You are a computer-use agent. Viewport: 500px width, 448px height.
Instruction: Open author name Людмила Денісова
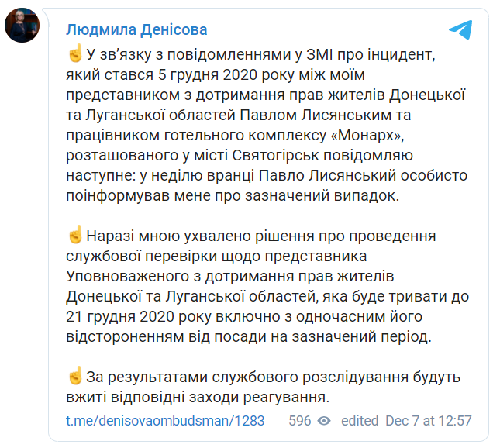point(136,29)
